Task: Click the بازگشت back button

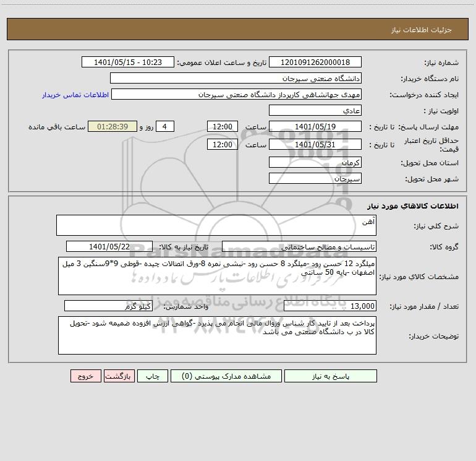Action: (119, 376)
